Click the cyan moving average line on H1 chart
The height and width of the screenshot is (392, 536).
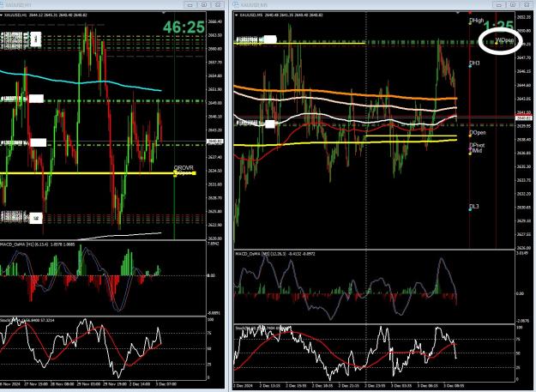79,82
